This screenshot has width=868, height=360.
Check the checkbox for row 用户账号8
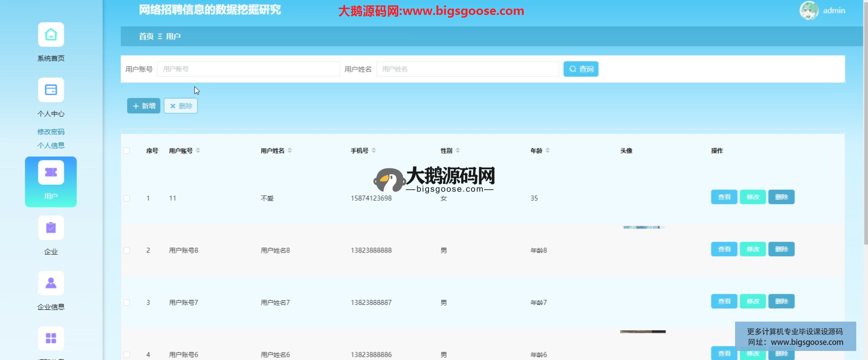tap(127, 251)
